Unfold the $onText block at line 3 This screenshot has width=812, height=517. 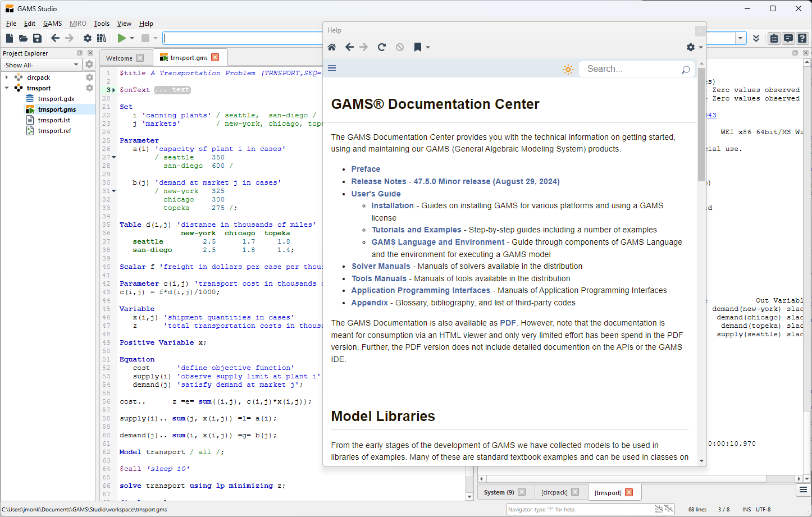(x=114, y=90)
